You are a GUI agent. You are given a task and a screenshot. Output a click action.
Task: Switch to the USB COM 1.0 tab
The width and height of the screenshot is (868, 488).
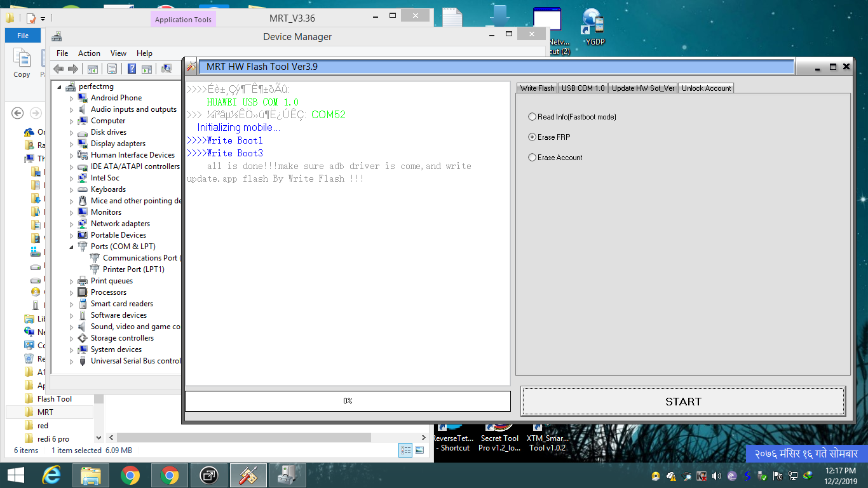(x=583, y=88)
